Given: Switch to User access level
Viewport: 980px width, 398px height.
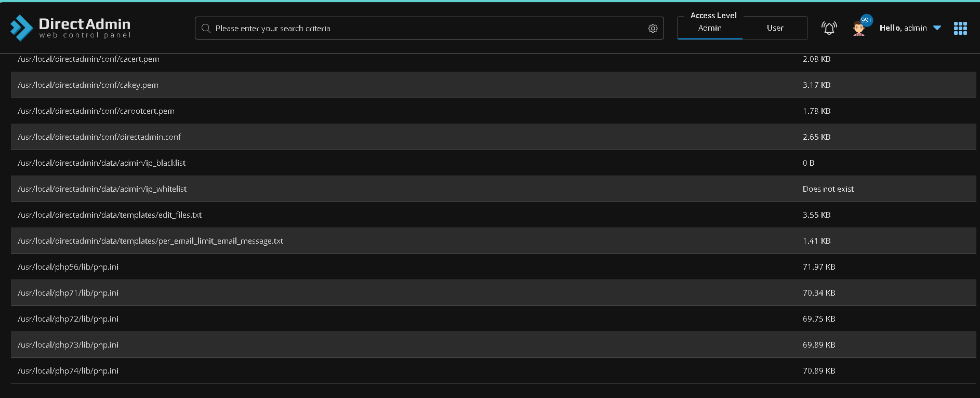Looking at the screenshot, I should (775, 28).
